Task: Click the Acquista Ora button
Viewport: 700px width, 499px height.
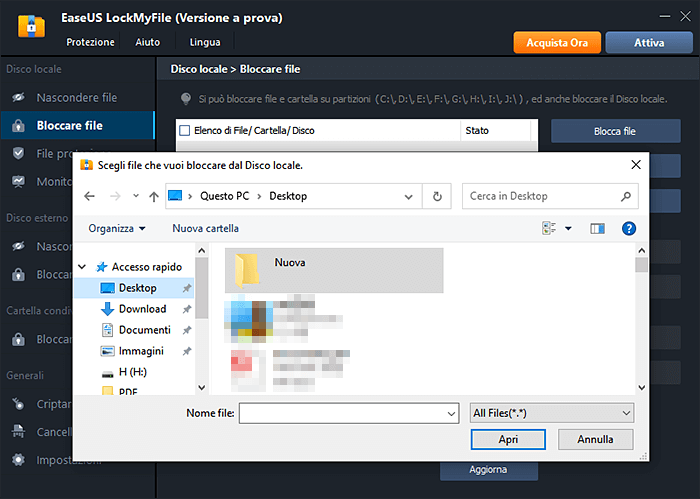Action: (x=557, y=43)
